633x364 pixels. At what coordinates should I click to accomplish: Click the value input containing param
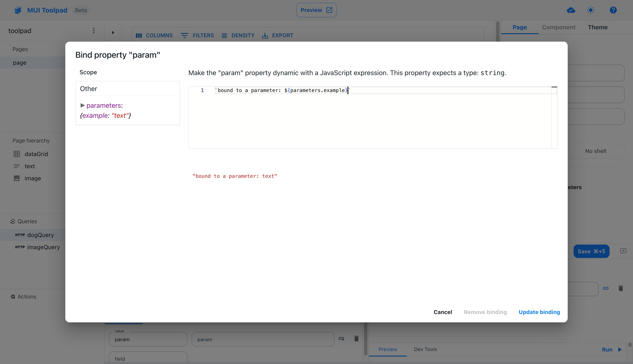pos(148,339)
